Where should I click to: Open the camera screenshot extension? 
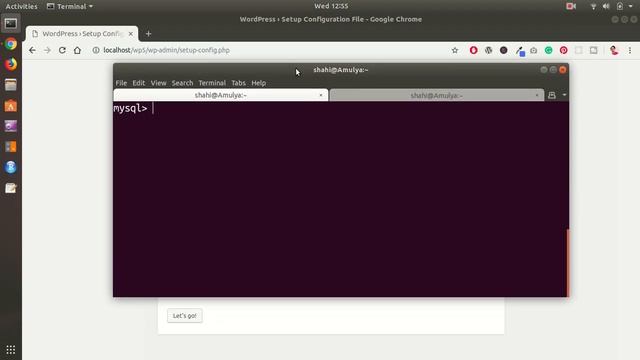point(533,50)
